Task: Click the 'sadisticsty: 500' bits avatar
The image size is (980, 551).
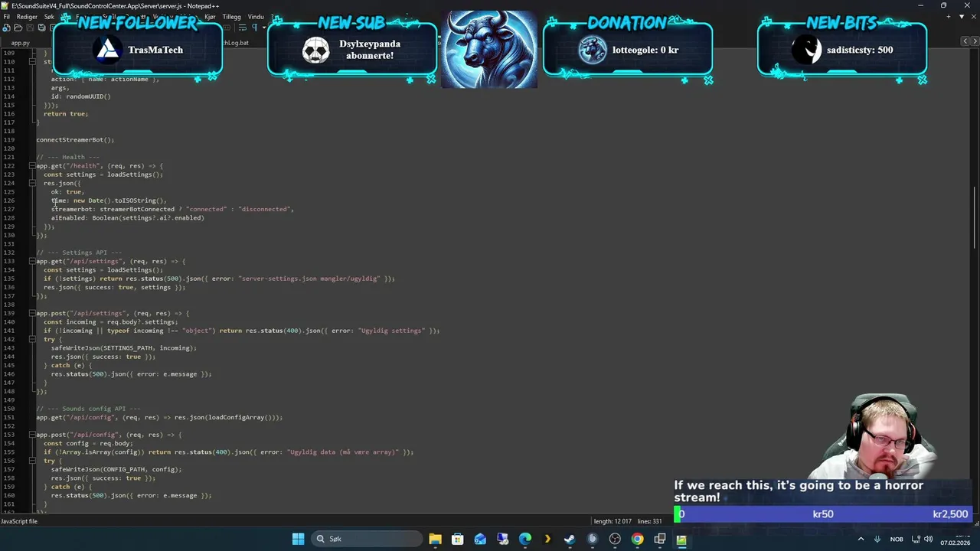Action: coord(806,50)
